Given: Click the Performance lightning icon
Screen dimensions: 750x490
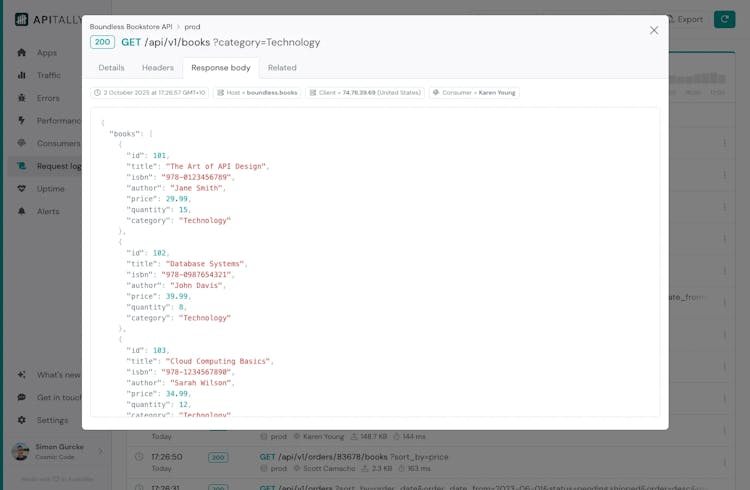Looking at the screenshot, I should pos(21,121).
